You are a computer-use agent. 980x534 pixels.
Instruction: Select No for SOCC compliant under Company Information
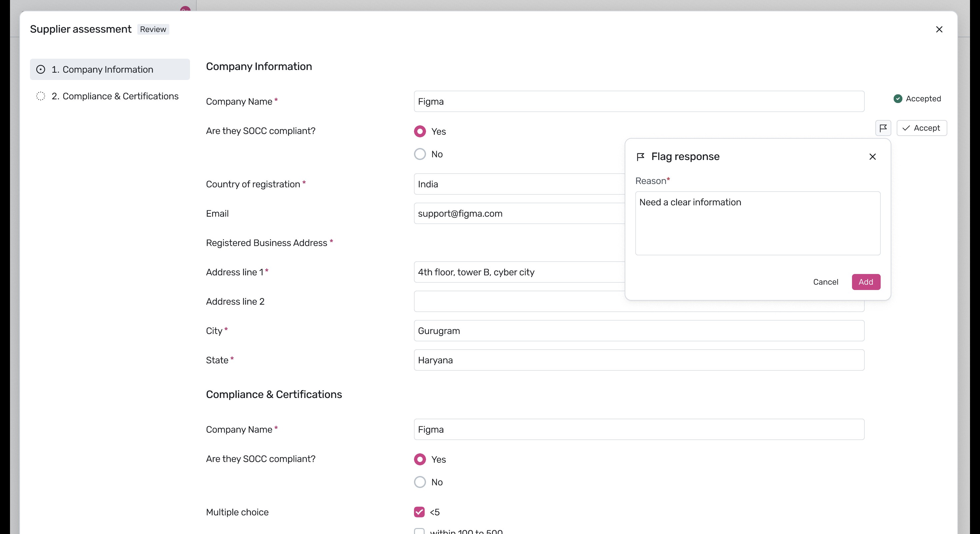[x=420, y=154]
